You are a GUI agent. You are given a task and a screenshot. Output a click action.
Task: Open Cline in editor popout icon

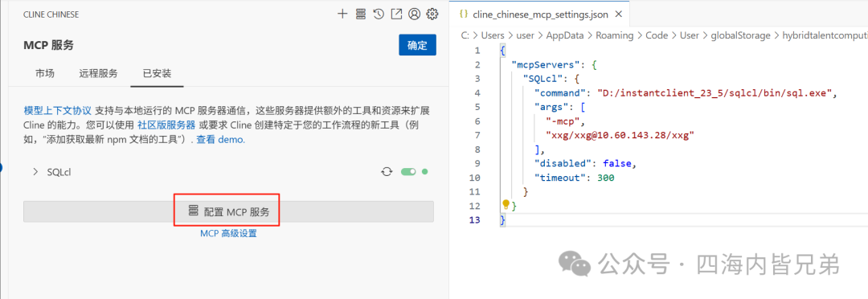pos(396,14)
